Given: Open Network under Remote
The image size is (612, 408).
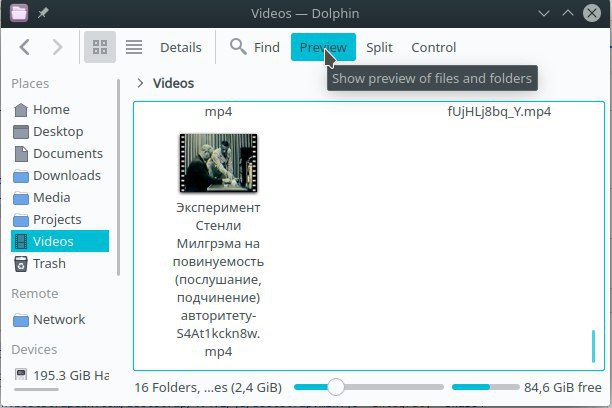Looking at the screenshot, I should pyautogui.click(x=60, y=319).
